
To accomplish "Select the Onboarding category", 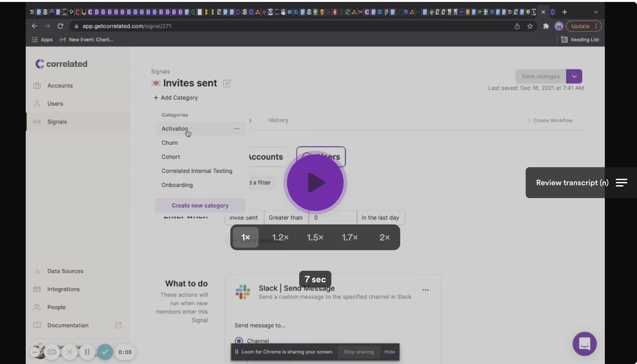I will (x=177, y=185).
